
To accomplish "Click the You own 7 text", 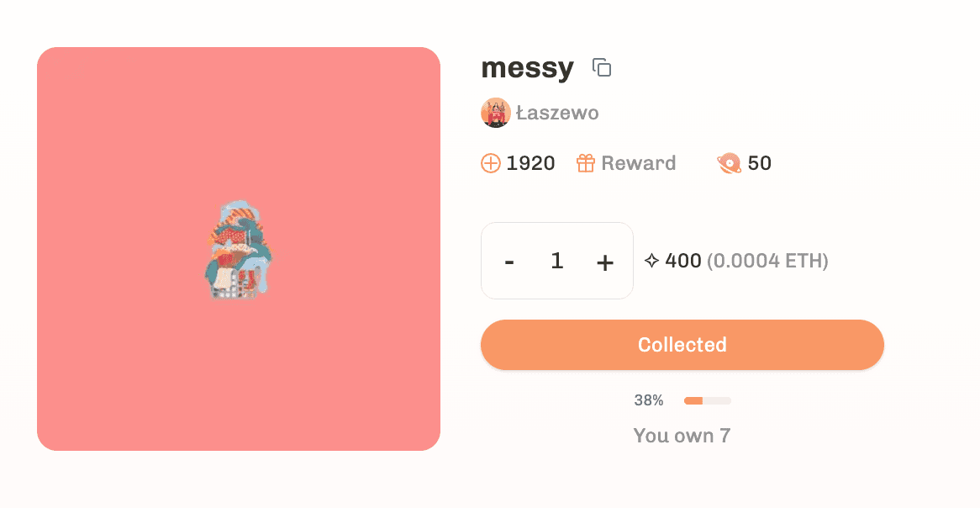I will (682, 436).
